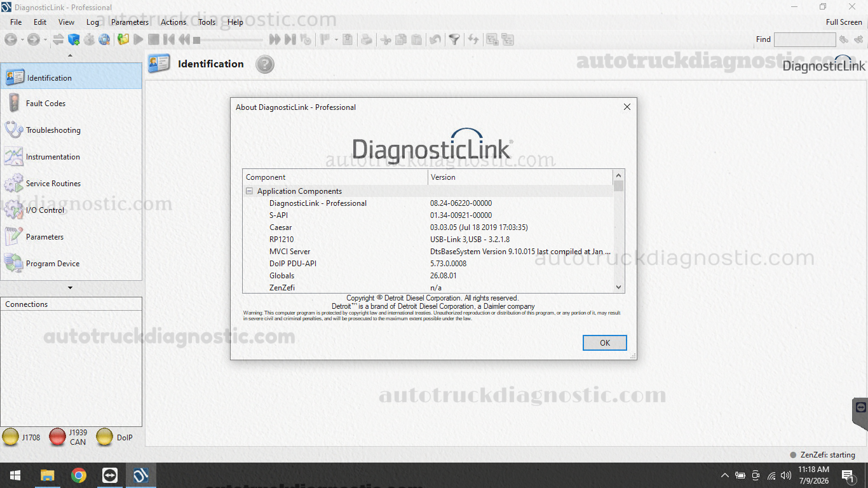Open Parameters in the sidebar
The height and width of the screenshot is (488, 868).
coord(71,236)
